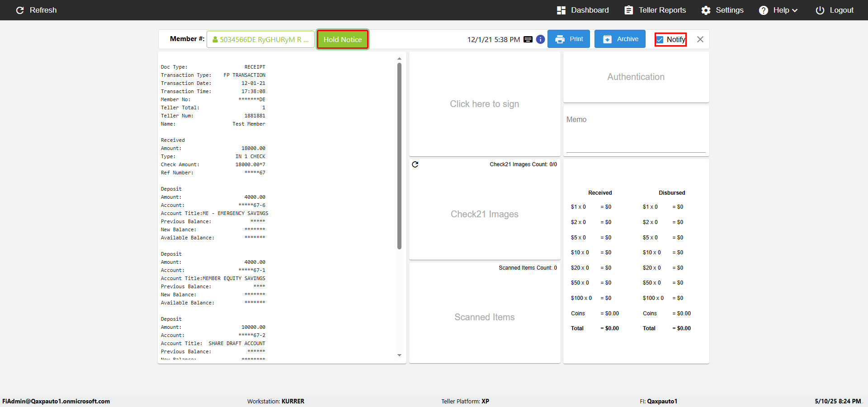
Task: Click the 'Teller Platform: XP' status text
Action: 465,401
